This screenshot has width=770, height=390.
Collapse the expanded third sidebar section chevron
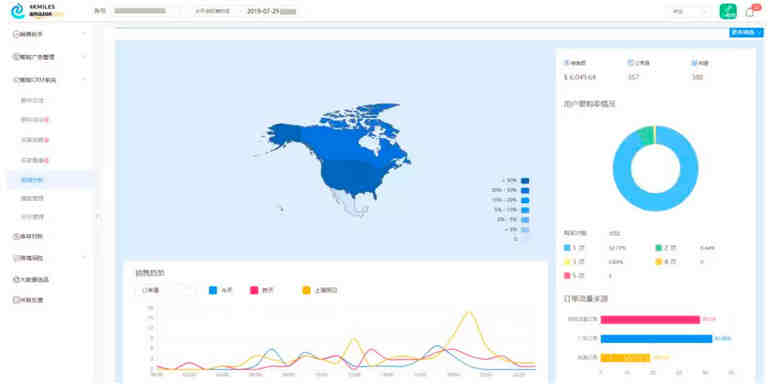click(84, 80)
